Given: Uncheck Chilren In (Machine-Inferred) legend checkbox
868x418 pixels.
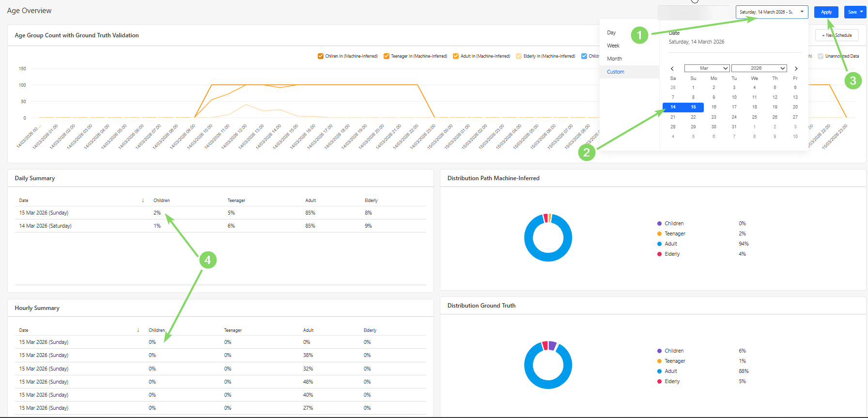Looking at the screenshot, I should 320,56.
